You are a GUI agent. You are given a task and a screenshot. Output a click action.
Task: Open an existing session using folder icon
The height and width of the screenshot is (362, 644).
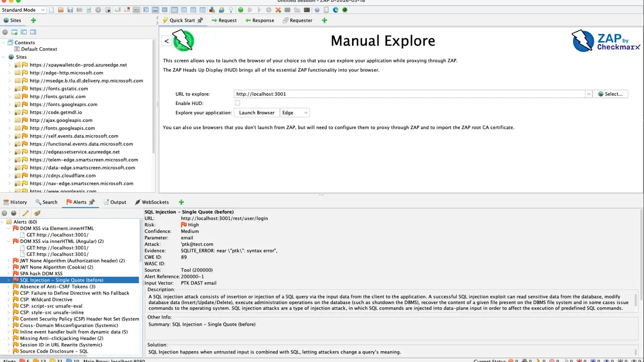pos(60,10)
